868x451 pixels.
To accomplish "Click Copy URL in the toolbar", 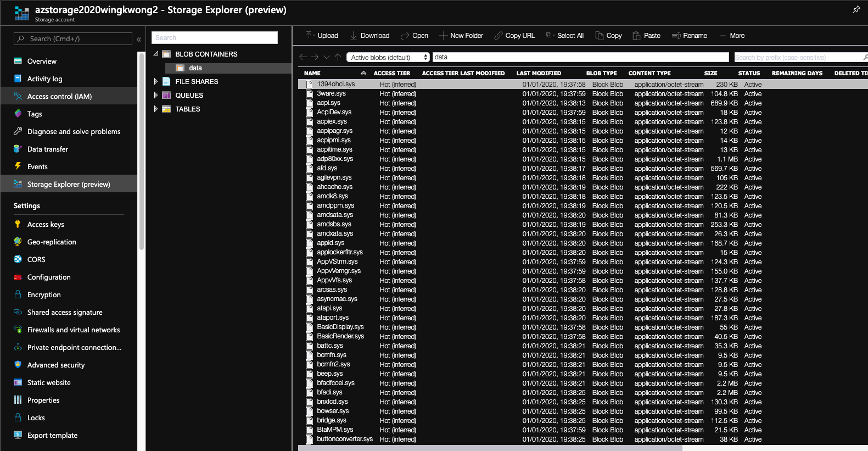I will click(x=514, y=36).
